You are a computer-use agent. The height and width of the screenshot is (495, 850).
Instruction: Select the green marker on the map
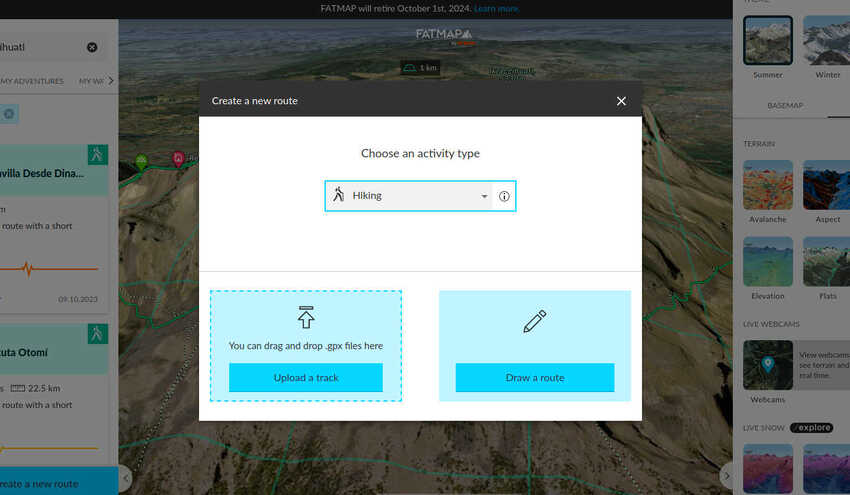[x=141, y=160]
